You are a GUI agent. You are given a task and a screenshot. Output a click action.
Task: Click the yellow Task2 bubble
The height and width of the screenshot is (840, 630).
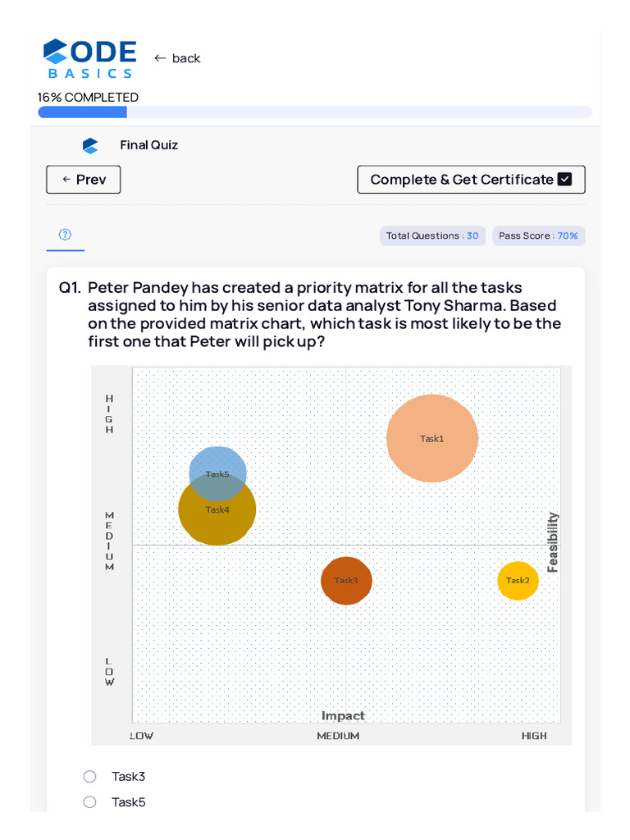point(518,581)
